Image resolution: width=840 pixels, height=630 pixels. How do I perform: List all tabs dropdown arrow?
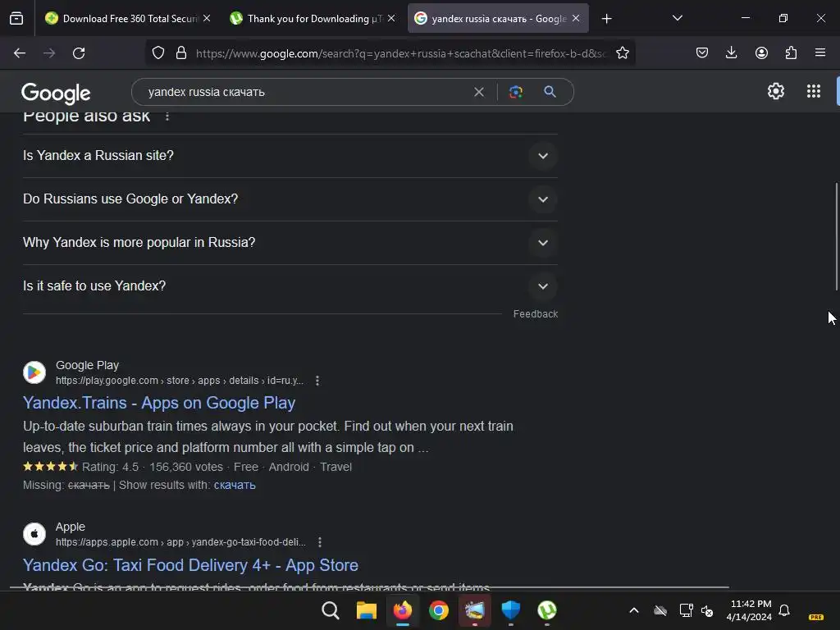677,18
